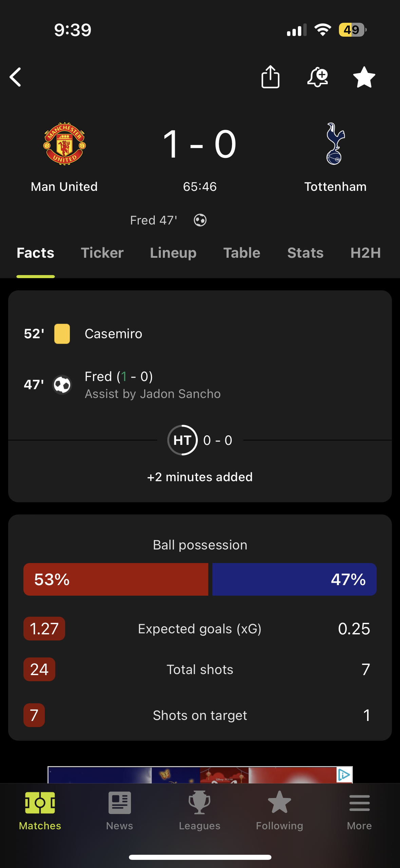Open the Stats tab
This screenshot has height=868, width=400.
click(305, 253)
